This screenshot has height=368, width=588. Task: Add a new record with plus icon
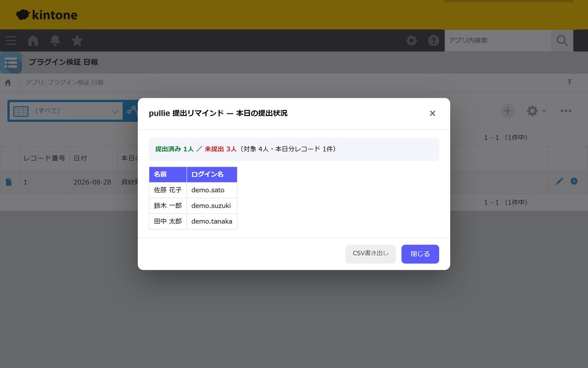click(508, 111)
